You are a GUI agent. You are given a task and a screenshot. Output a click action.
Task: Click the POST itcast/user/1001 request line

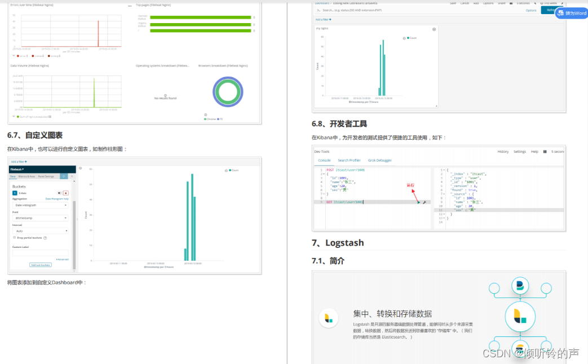pos(346,170)
